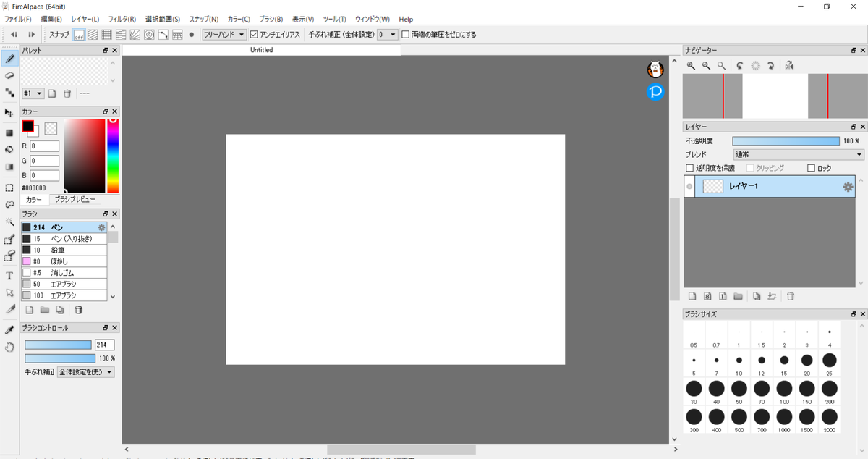Open レイヤー(L) menu
Image resolution: width=868 pixels, height=459 pixels.
(x=85, y=19)
